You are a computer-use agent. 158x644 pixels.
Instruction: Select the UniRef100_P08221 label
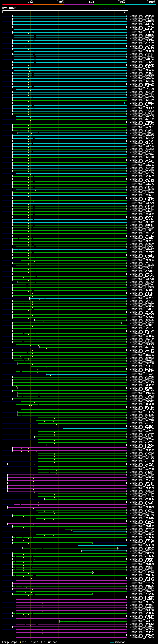point(142,298)
